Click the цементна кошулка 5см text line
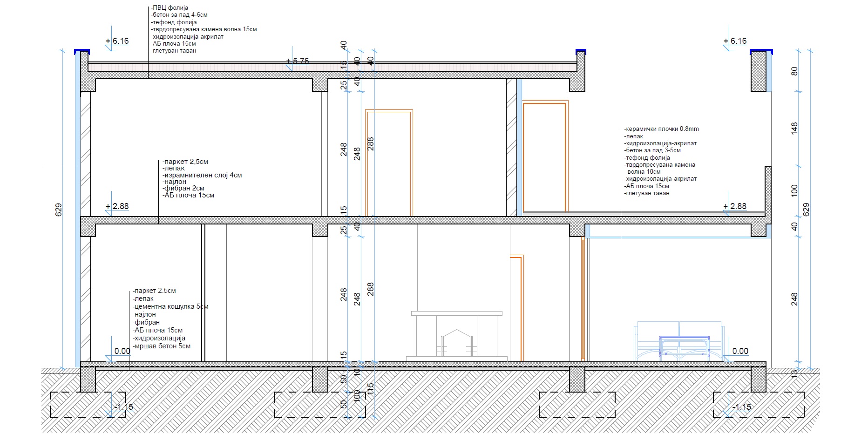 pos(171,307)
